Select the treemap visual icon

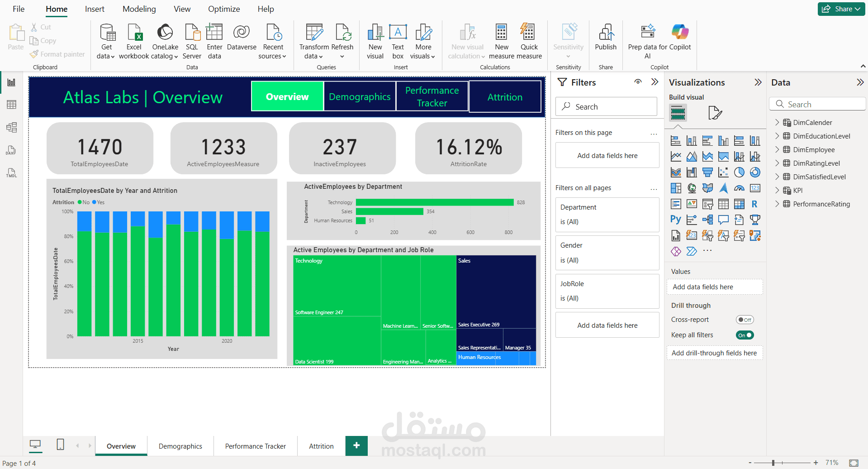click(676, 188)
